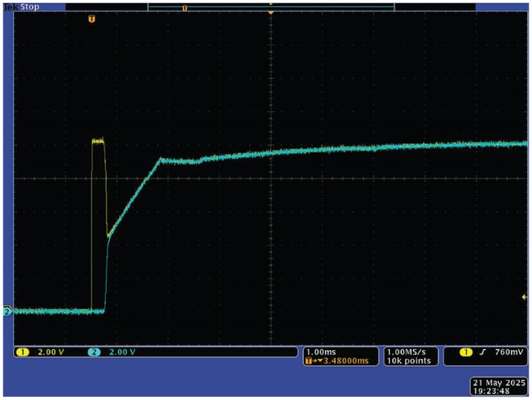Click the channel 1 yellow badge
532x400 pixels.
20,352
